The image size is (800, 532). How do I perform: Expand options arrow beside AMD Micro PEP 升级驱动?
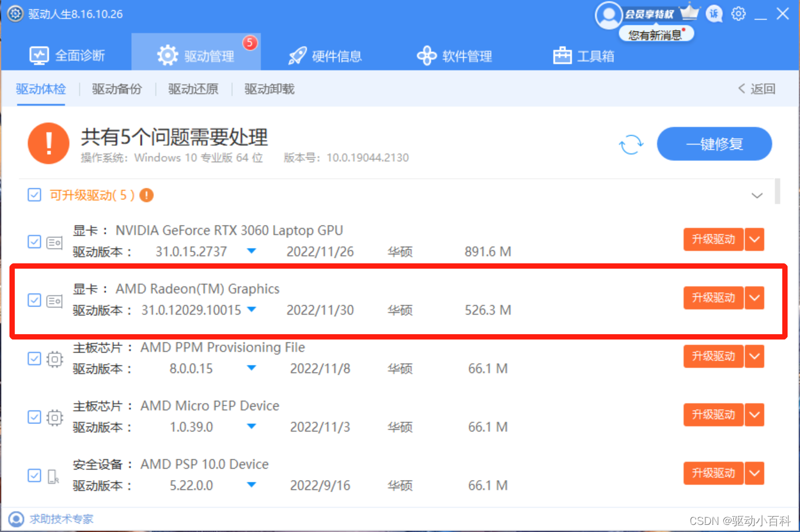click(755, 414)
